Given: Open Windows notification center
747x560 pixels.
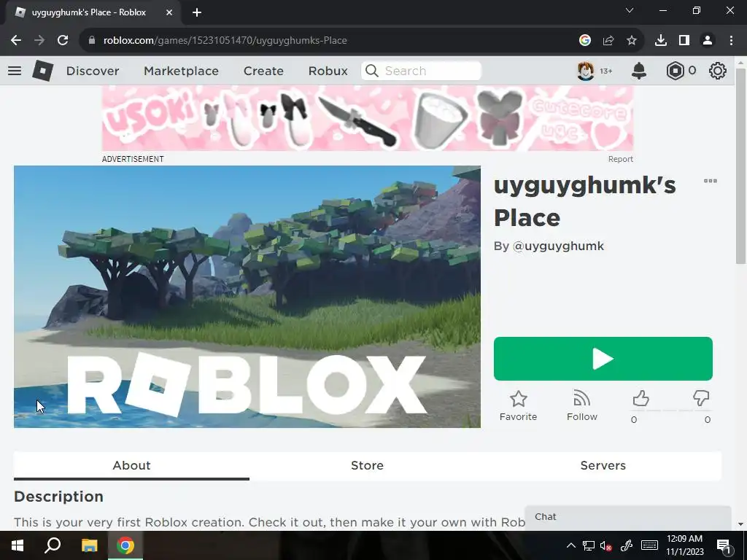Looking at the screenshot, I should tap(724, 546).
